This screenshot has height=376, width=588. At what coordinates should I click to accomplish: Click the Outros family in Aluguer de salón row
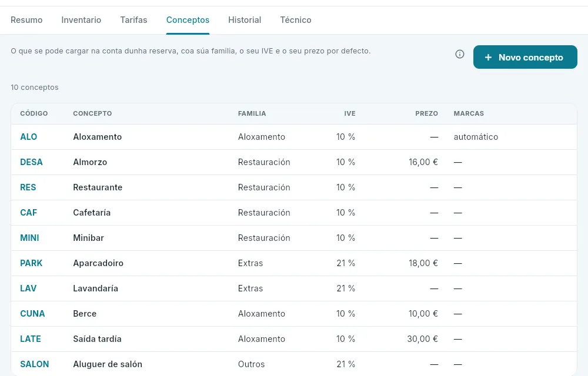[x=251, y=364]
